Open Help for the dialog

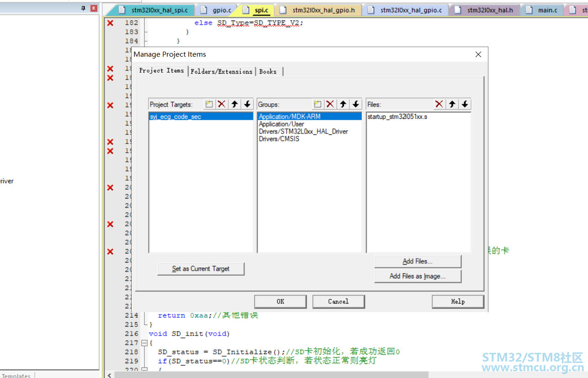[458, 302]
